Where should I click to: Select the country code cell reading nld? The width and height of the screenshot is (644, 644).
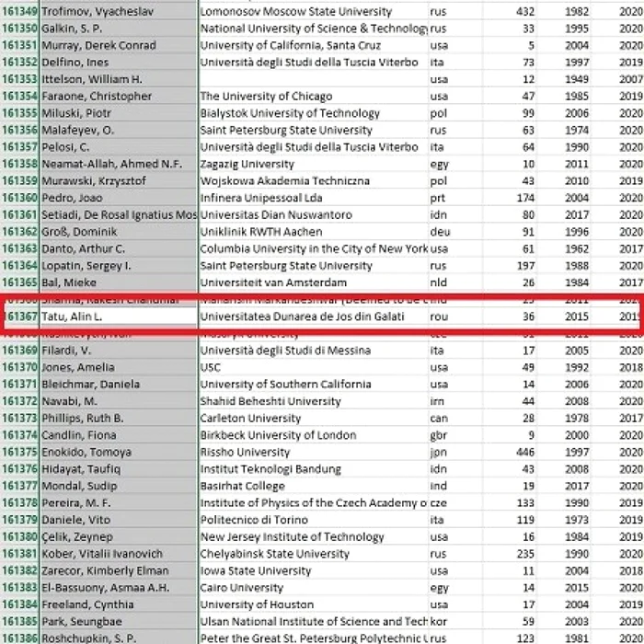click(455, 282)
